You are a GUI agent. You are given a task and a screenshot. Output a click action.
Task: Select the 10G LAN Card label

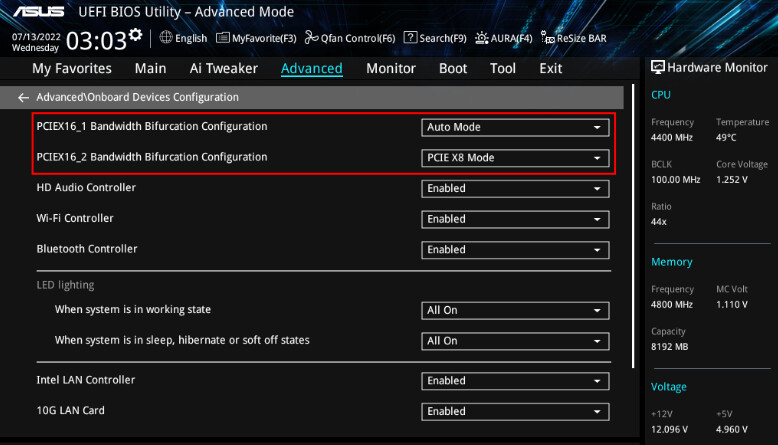coord(70,411)
